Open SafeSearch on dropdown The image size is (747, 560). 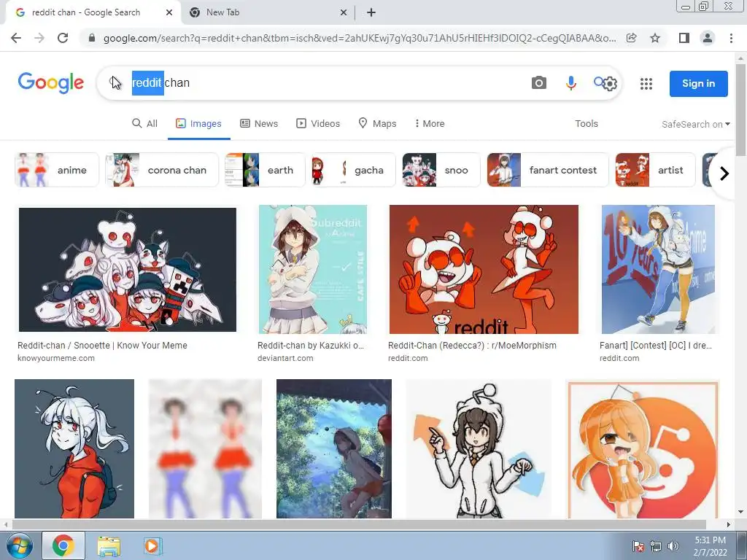695,124
